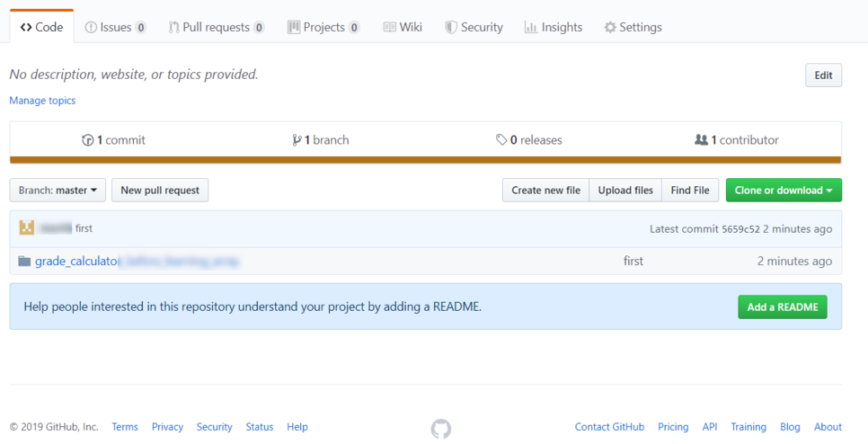Open the Insights tab
The height and width of the screenshot is (444, 868).
pyautogui.click(x=553, y=27)
